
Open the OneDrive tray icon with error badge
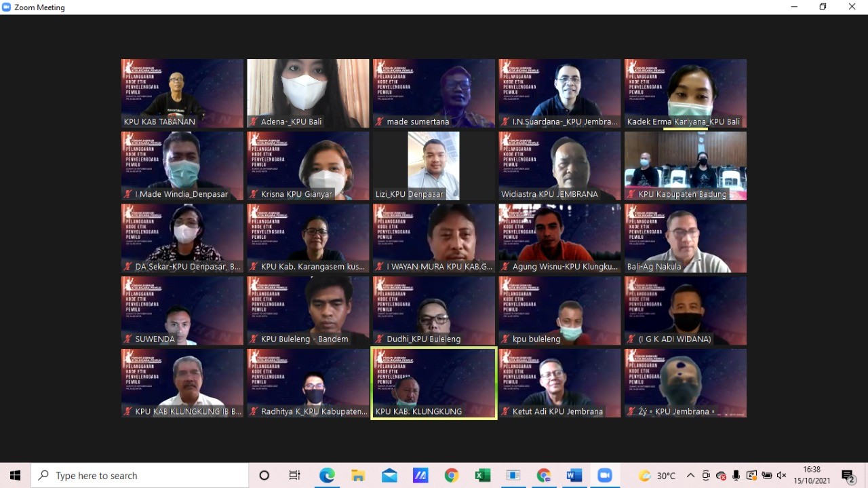click(x=721, y=476)
